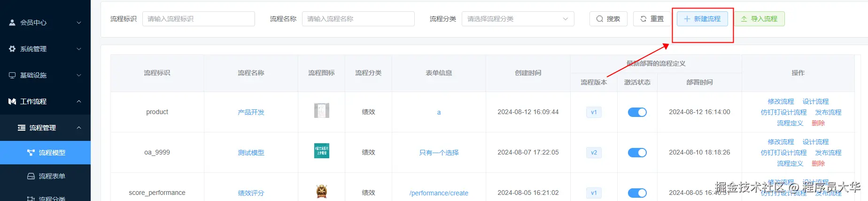The image size is (868, 201).
Task: Click 修改流程 for the oa_9999 row
Action: [x=781, y=142]
